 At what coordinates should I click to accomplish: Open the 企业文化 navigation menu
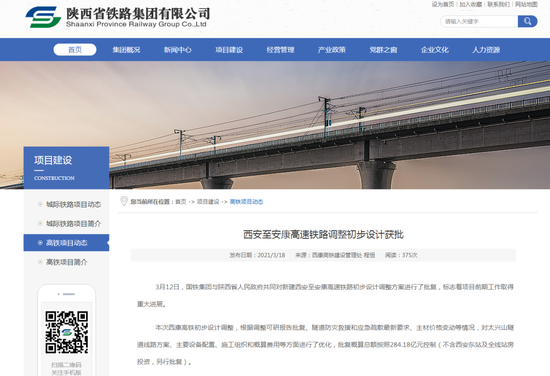tap(435, 50)
